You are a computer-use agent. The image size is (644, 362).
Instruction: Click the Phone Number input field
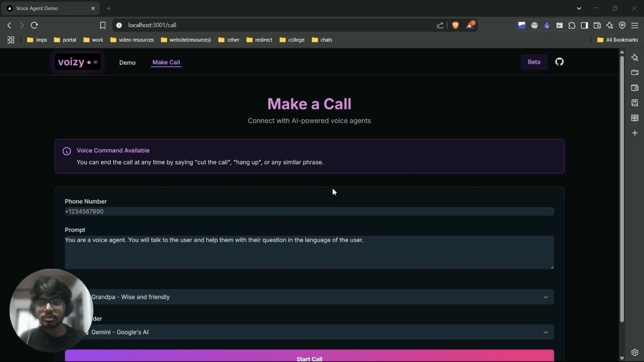[x=309, y=211]
